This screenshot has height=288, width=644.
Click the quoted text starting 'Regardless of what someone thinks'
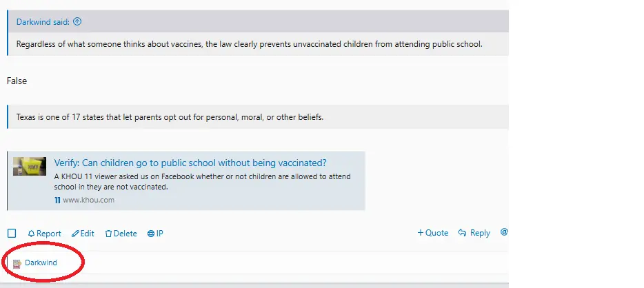[x=249, y=45]
